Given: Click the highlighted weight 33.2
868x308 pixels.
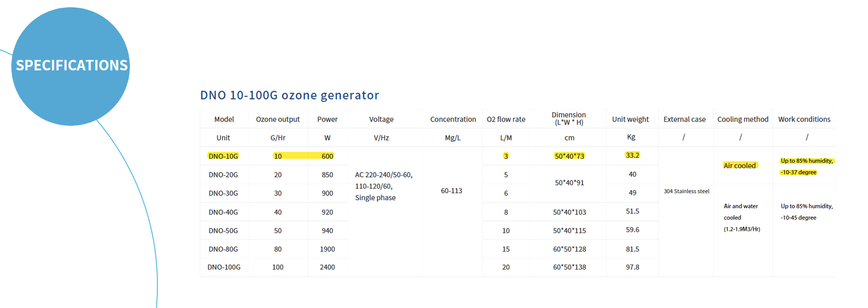Looking at the screenshot, I should pos(632,155).
